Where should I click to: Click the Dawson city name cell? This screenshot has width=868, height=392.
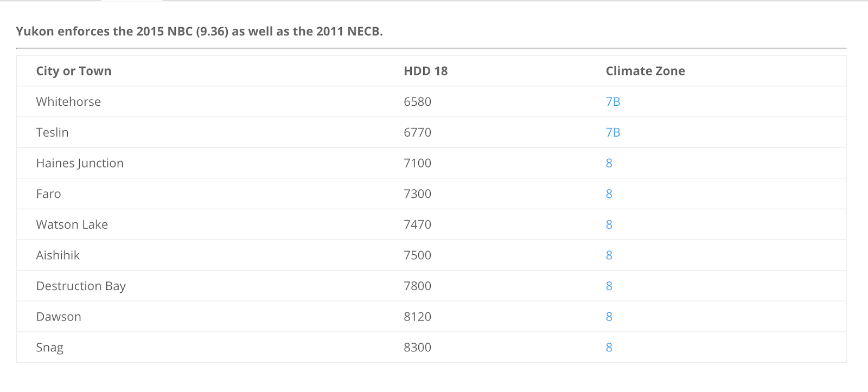(59, 317)
